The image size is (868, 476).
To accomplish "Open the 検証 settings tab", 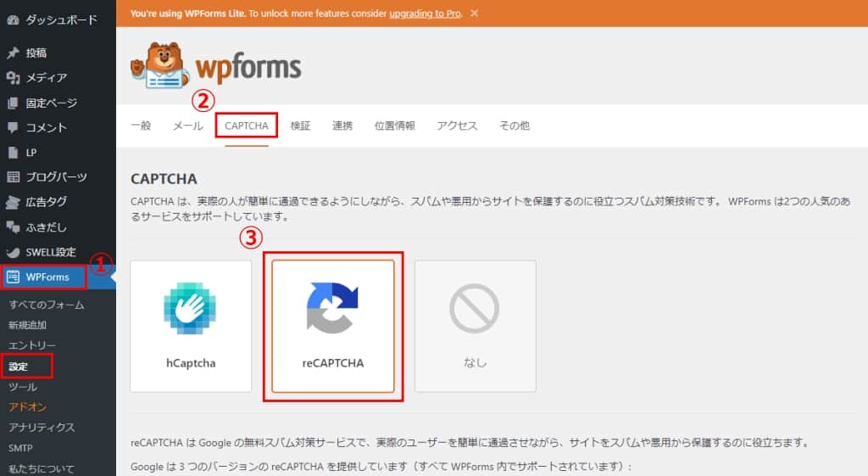I will (301, 126).
